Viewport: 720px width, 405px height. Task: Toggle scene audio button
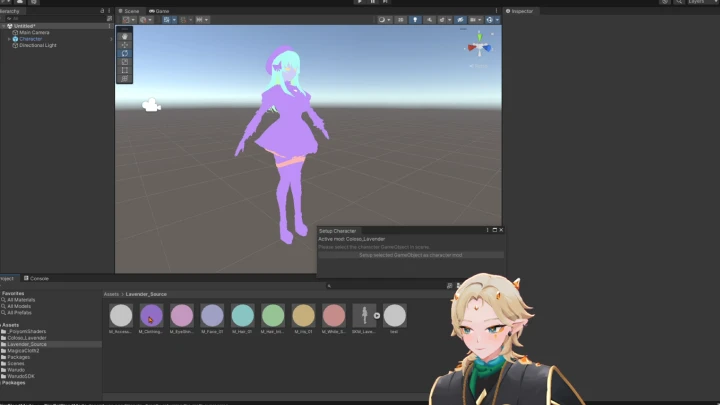429,20
